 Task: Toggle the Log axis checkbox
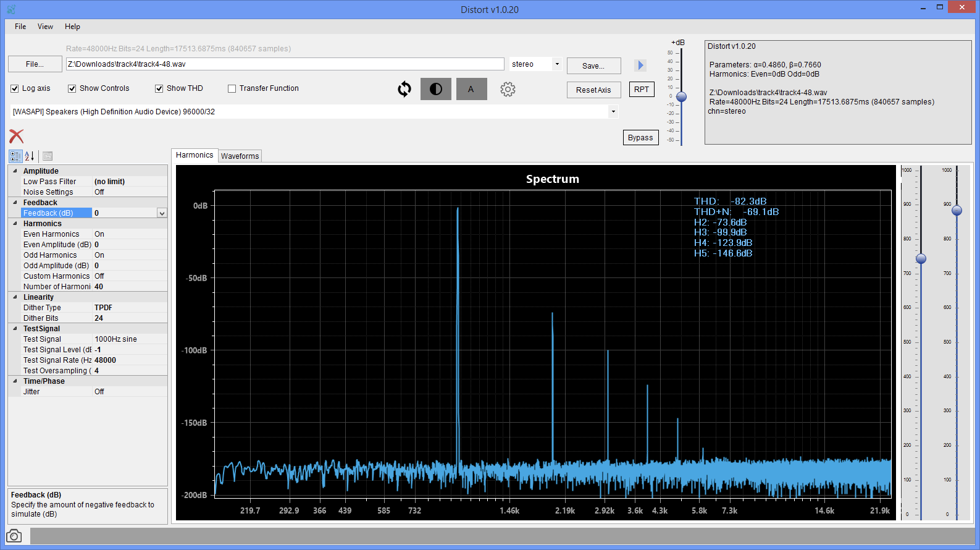[x=15, y=88]
